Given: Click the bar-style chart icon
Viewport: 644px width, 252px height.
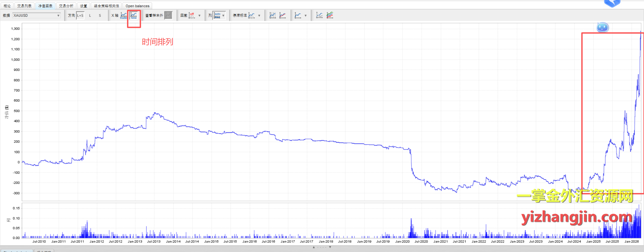Looking at the screenshot, I should tap(272, 16).
